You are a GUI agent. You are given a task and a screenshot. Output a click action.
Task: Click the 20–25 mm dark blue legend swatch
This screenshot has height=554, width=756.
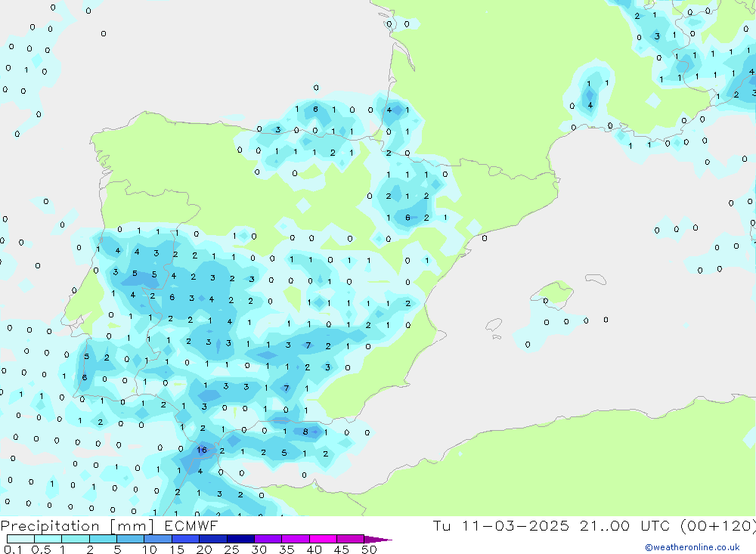pyautogui.click(x=213, y=539)
